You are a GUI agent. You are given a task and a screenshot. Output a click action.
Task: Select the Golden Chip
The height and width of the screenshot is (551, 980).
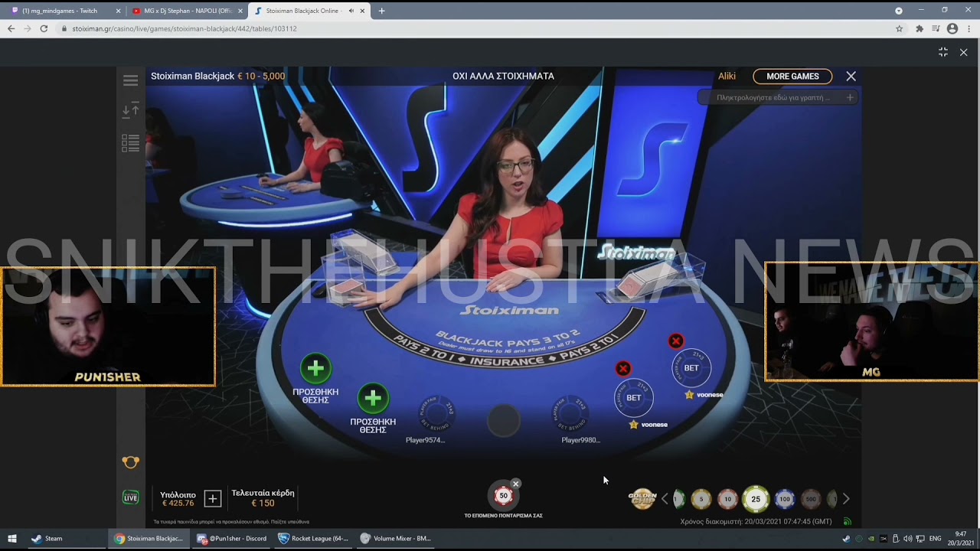tap(642, 499)
